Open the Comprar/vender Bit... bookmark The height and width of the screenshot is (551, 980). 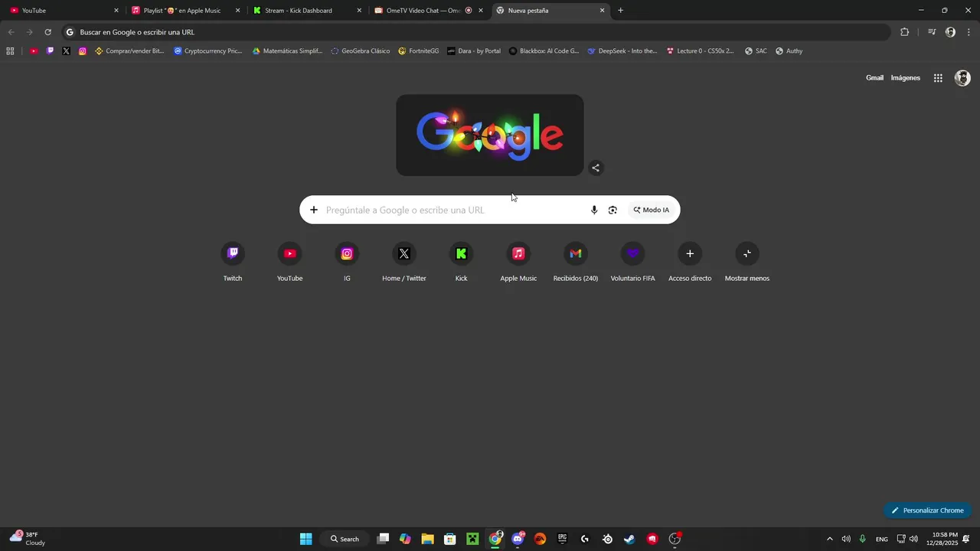tap(129, 51)
